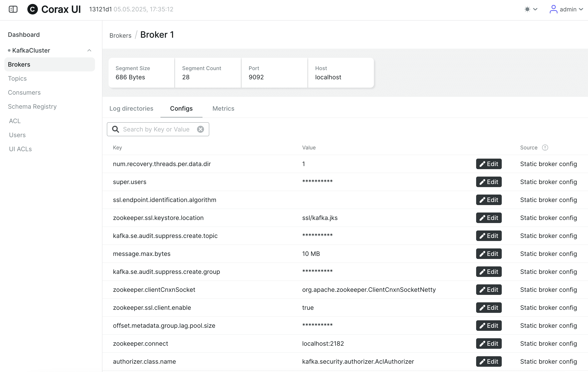The width and height of the screenshot is (588, 372).
Task: Click the Port 9092 card
Action: [275, 73]
